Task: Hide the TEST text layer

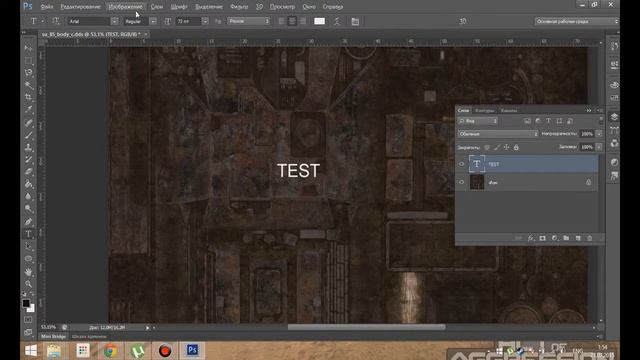Action: 462,164
